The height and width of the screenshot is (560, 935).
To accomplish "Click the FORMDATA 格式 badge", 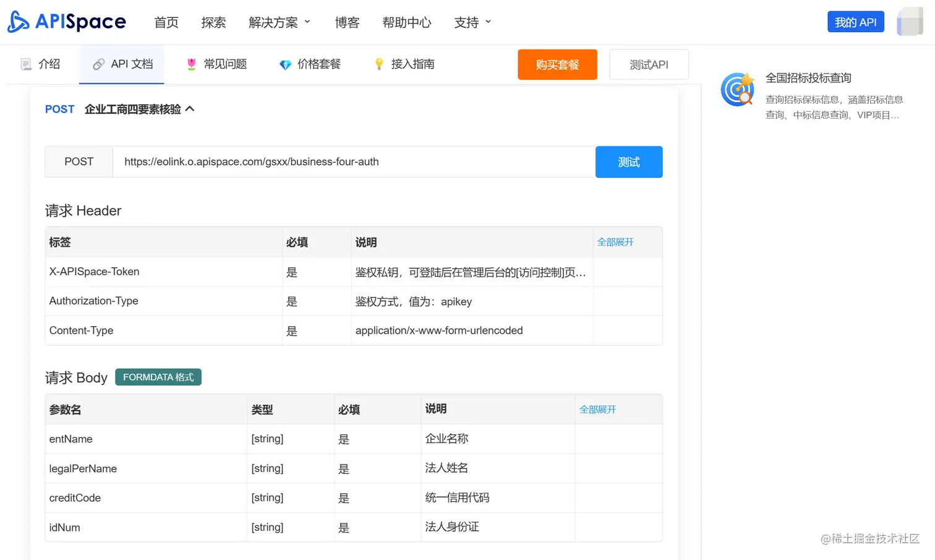I will pos(158,377).
